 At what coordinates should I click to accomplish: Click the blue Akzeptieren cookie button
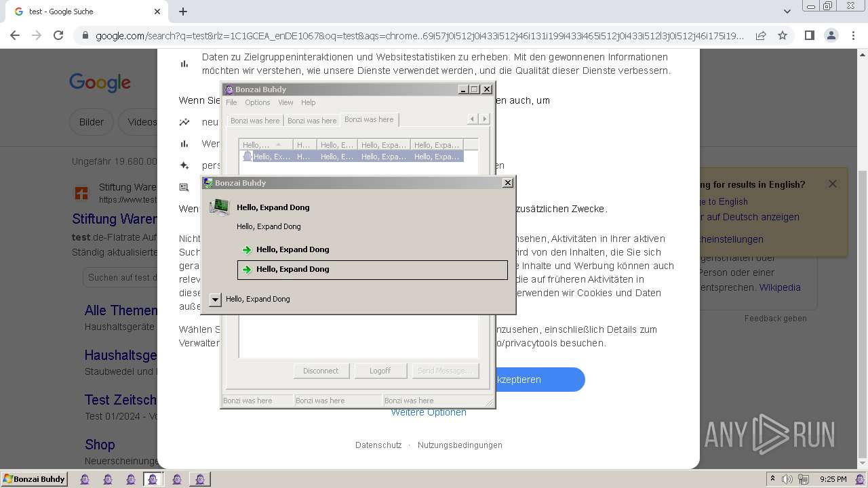(x=540, y=380)
